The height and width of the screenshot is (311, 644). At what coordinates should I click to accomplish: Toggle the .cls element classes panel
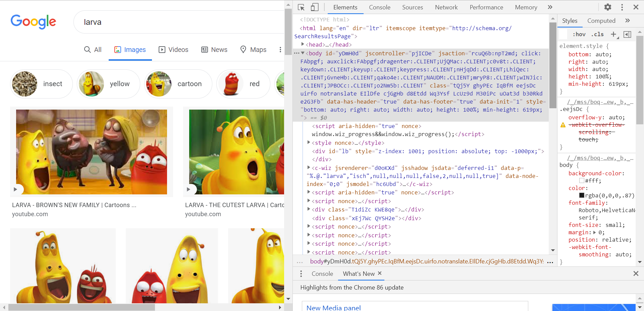pos(597,34)
